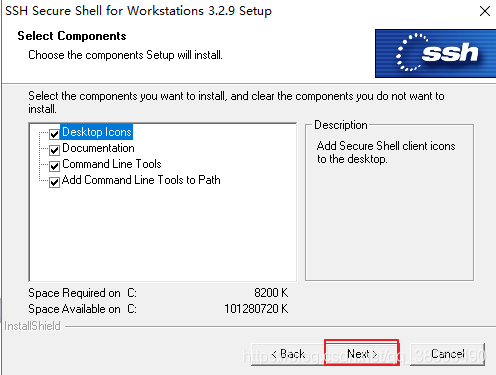Close the SSH Secure Shell setup window
Image resolution: width=496 pixels, height=375 pixels.
pos(485,11)
